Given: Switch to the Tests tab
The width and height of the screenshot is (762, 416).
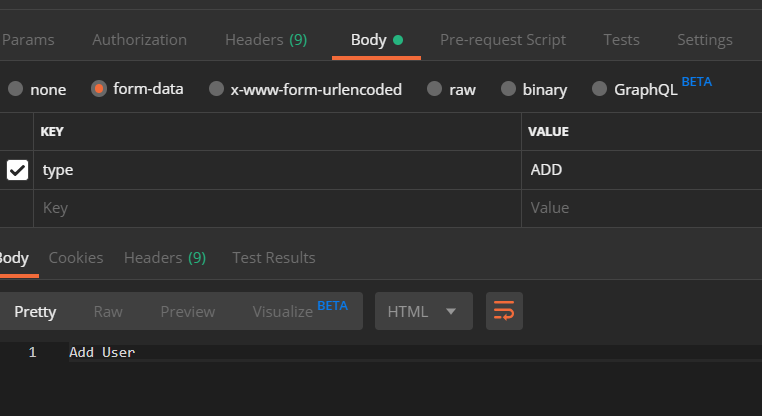Looking at the screenshot, I should pos(621,40).
